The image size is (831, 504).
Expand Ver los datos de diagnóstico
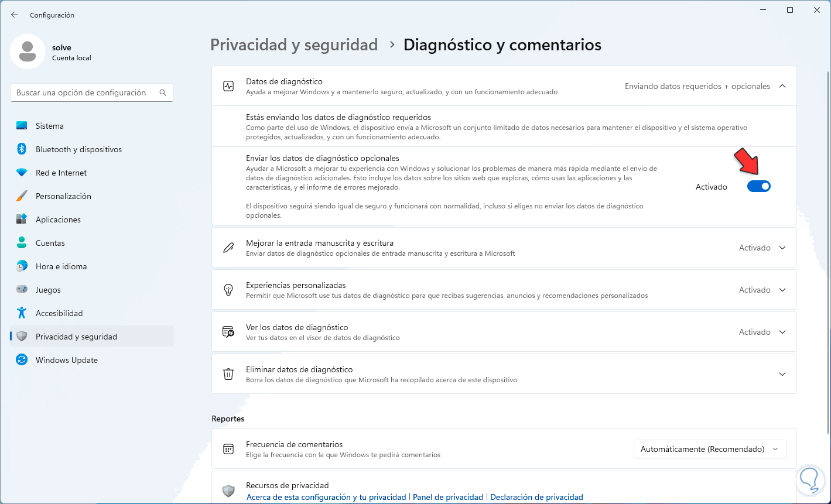click(782, 332)
